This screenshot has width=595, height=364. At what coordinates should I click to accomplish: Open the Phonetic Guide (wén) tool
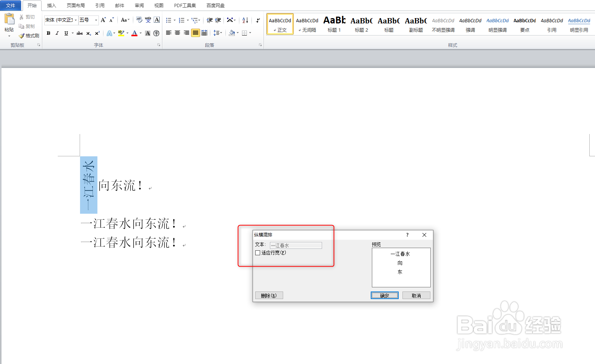148,20
